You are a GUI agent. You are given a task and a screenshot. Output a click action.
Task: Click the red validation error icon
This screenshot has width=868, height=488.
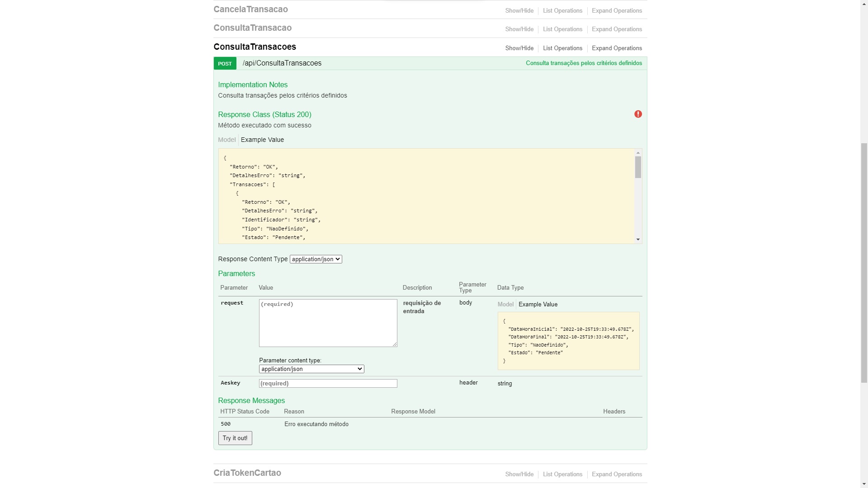(x=638, y=114)
